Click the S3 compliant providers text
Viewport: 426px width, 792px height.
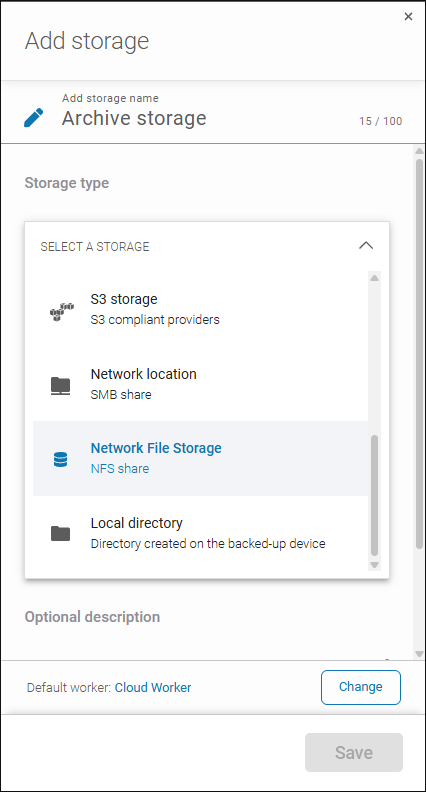155,320
